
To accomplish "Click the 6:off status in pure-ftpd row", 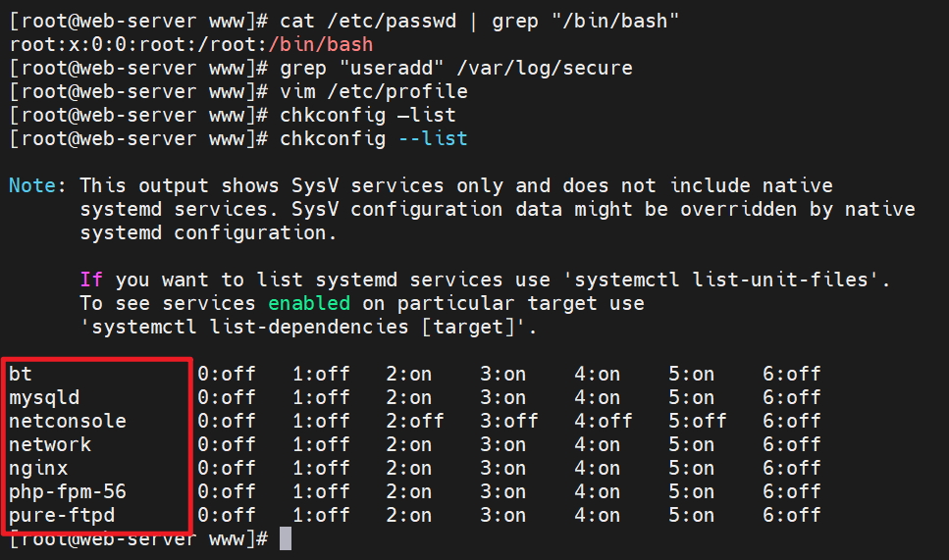I will point(791,515).
